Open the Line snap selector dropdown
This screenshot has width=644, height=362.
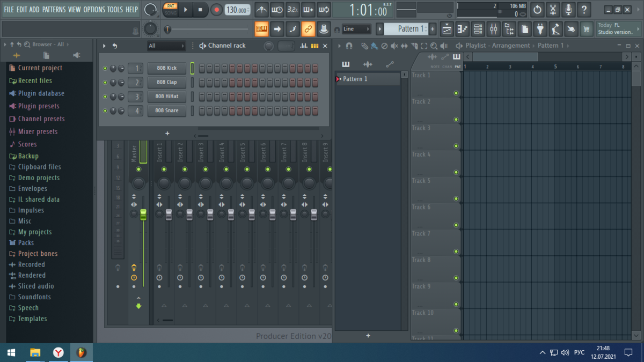point(356,29)
